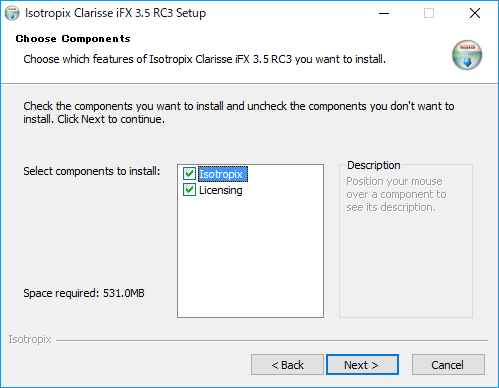Click the 'Space required: 531.0MB' label
The image size is (499, 388).
(84, 293)
